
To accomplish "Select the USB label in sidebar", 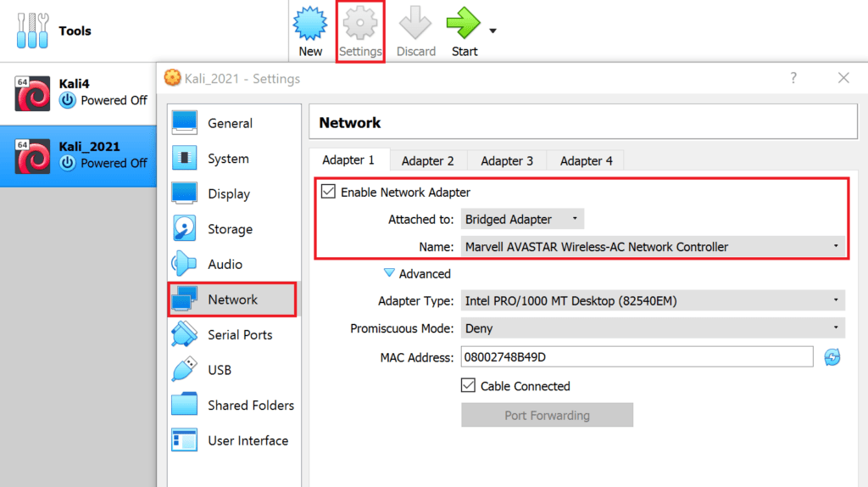I will click(x=220, y=370).
